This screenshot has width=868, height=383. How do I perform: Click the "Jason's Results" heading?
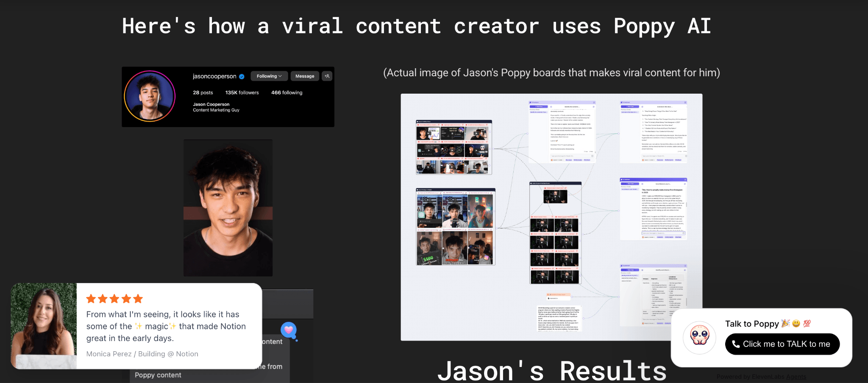(x=552, y=371)
